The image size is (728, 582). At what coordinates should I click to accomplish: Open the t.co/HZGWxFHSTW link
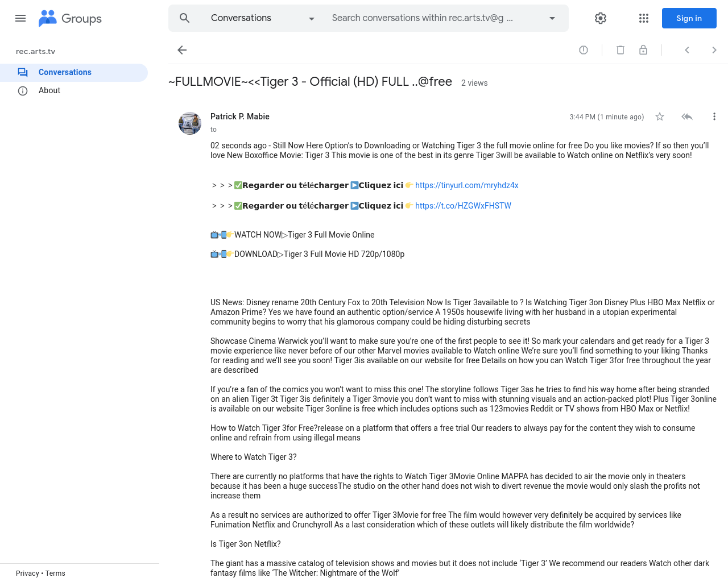click(463, 206)
